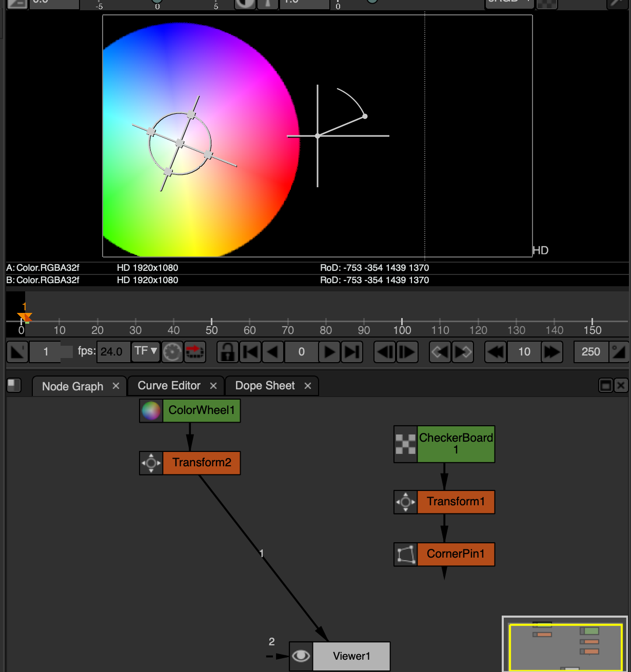Click the top handle on transform circle
This screenshot has width=631, height=672.
coord(191,114)
